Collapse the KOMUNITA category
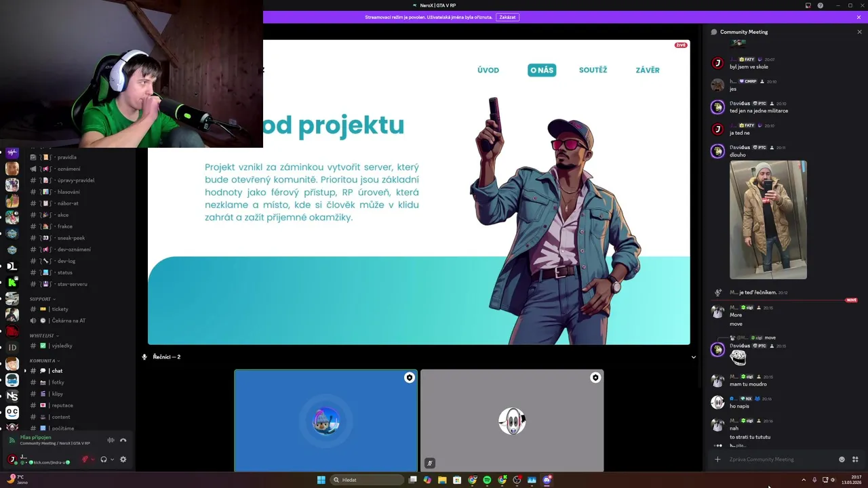 point(44,361)
